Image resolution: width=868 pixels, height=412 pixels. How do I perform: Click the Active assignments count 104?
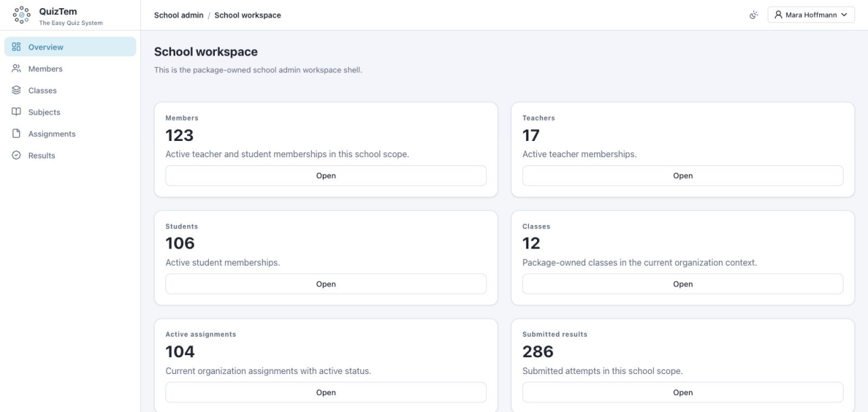point(180,352)
